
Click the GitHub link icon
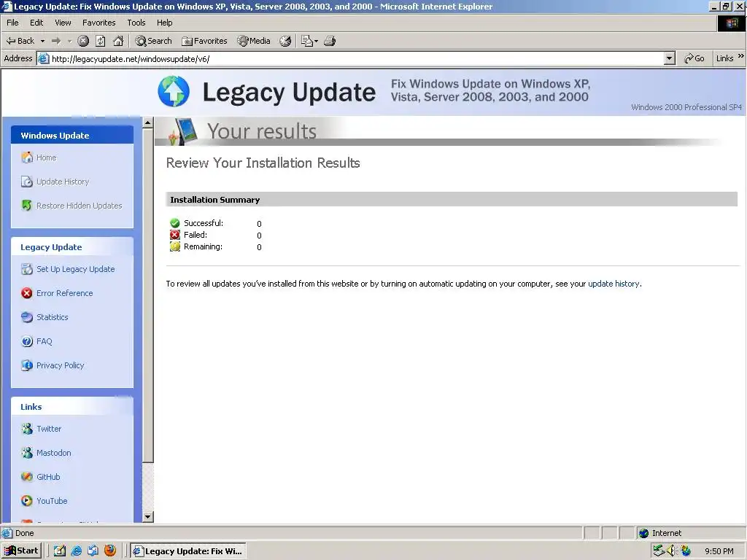coord(27,477)
